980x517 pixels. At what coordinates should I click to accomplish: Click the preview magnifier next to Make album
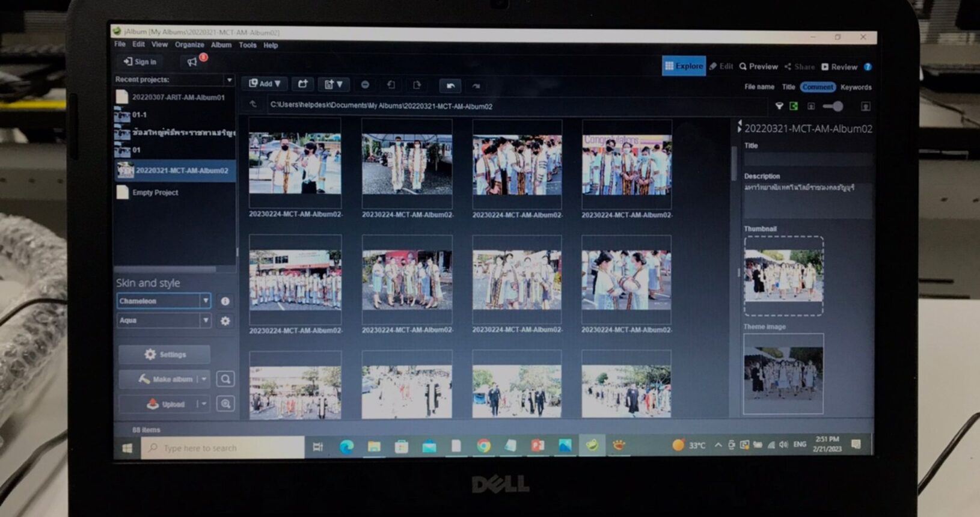[225, 379]
